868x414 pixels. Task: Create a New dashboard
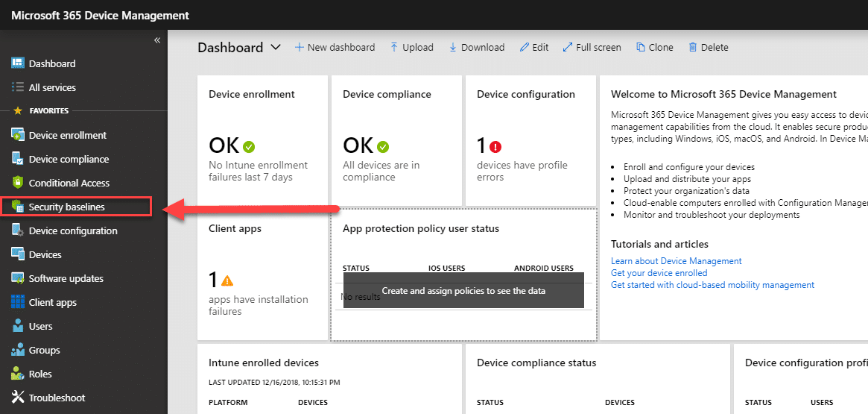tap(335, 47)
